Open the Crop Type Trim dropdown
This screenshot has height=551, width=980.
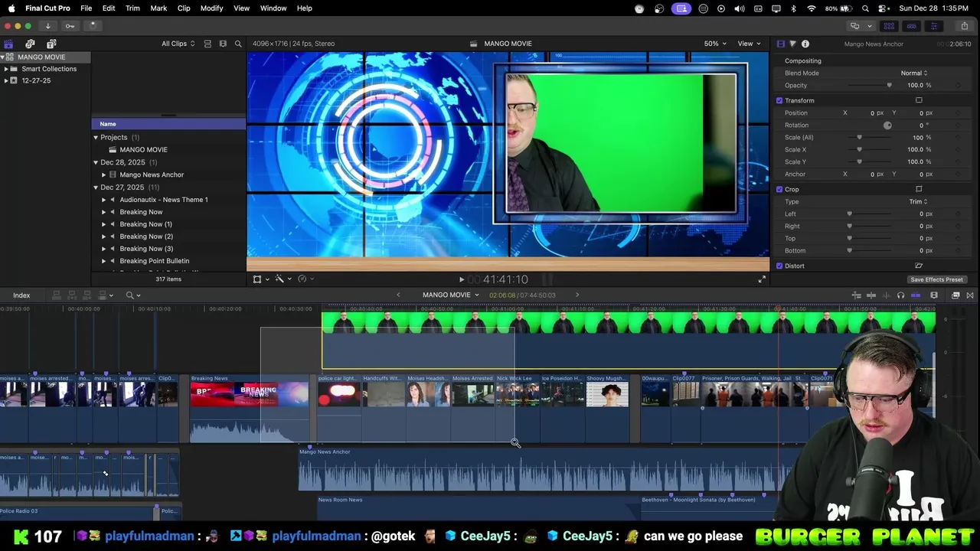pyautogui.click(x=918, y=201)
